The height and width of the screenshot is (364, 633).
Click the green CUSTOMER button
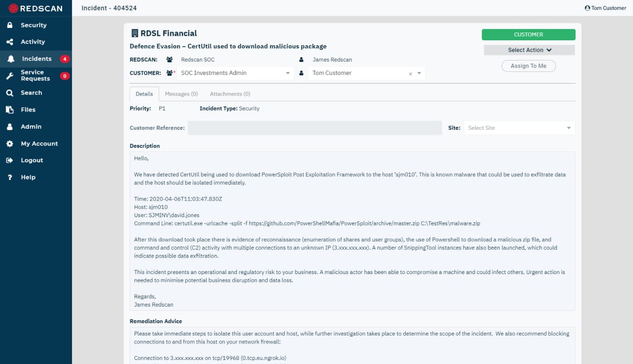pos(528,35)
